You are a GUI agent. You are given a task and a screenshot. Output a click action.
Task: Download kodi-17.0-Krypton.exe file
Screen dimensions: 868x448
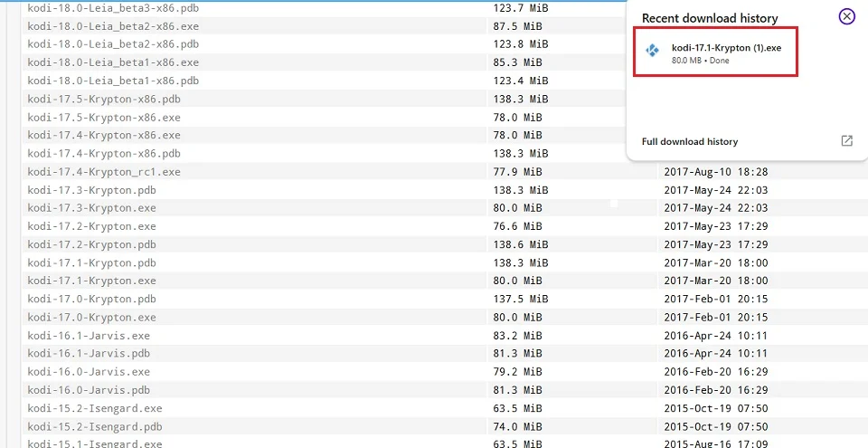coord(92,317)
